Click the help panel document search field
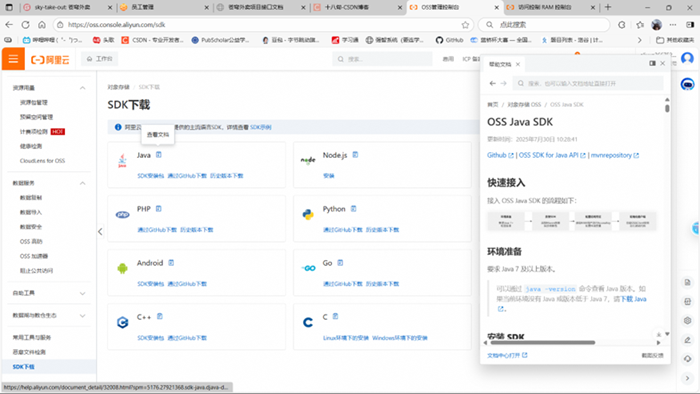Image resolution: width=700 pixels, height=394 pixels. 588,83
